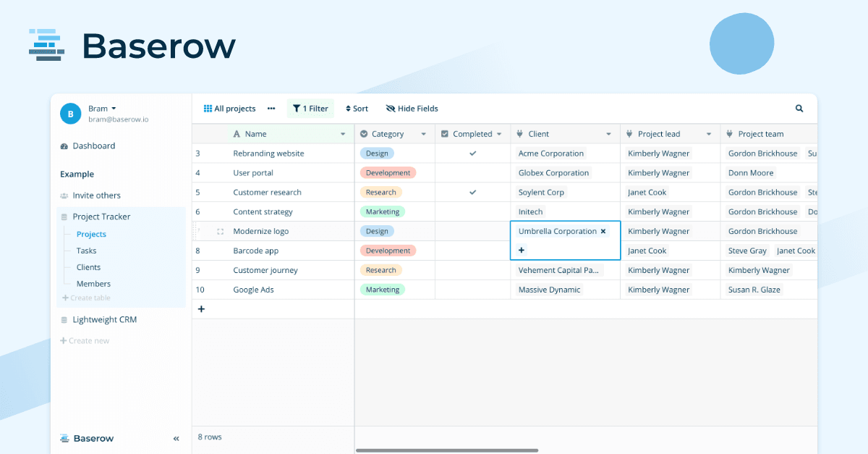868x454 pixels.
Task: Click the ellipsis menu next to All projects
Action: click(x=271, y=108)
